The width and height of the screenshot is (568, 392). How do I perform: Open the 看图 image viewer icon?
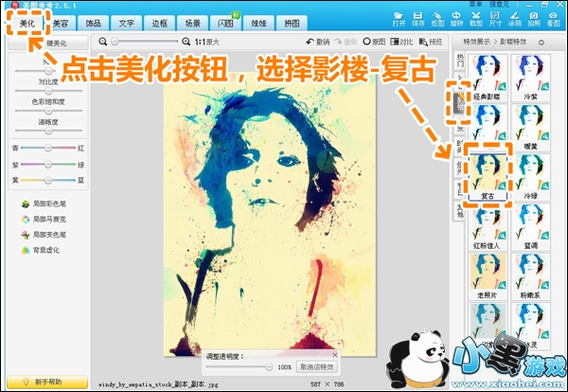tap(553, 19)
